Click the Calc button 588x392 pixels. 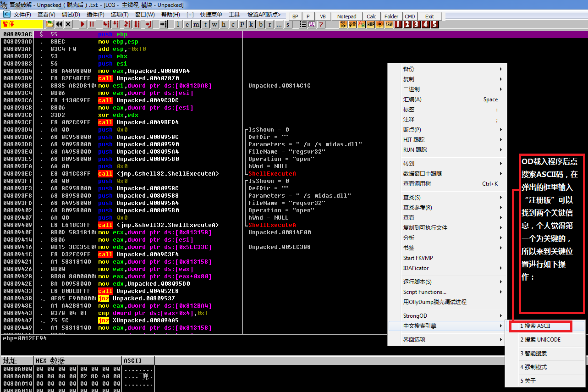(372, 16)
